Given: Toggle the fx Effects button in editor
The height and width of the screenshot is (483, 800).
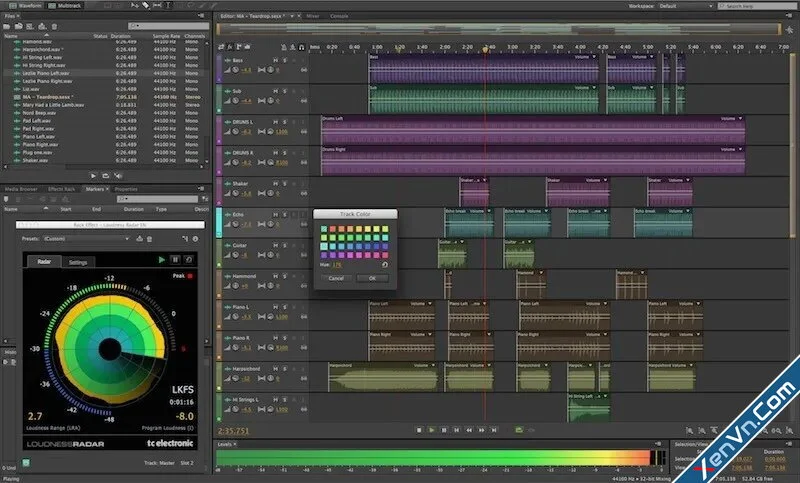Looking at the screenshot, I should click(230, 47).
